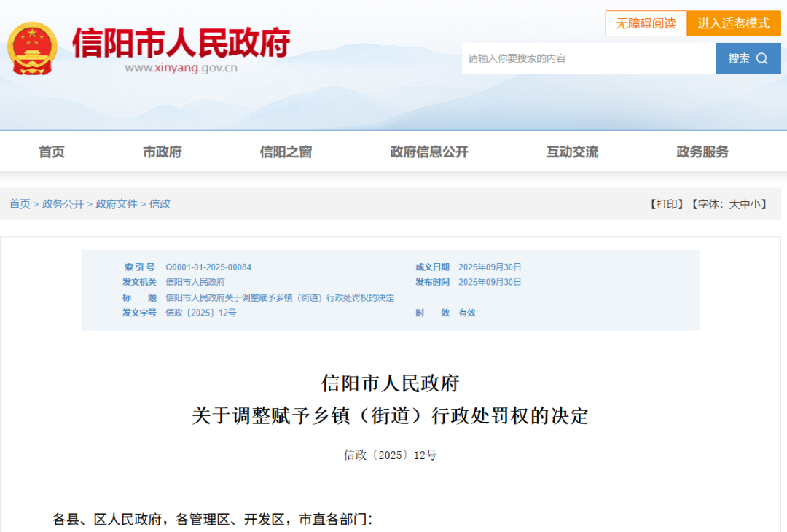
Task: Click the magnifier search button
Action: click(x=748, y=58)
